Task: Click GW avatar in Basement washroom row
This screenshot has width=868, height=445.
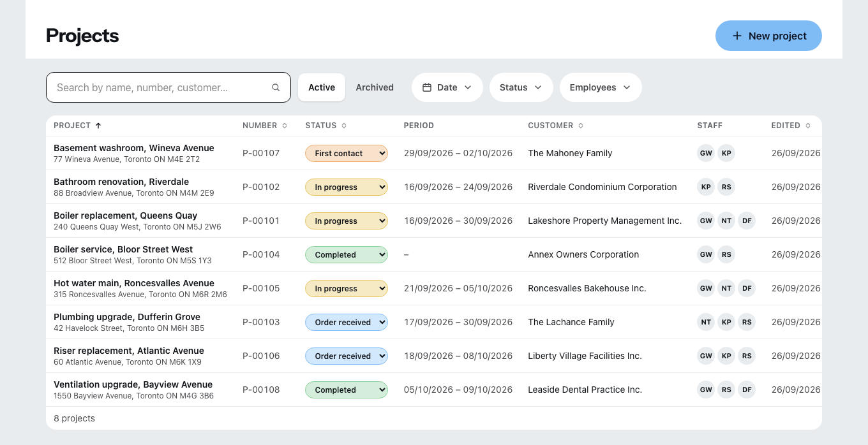Action: [x=706, y=153]
